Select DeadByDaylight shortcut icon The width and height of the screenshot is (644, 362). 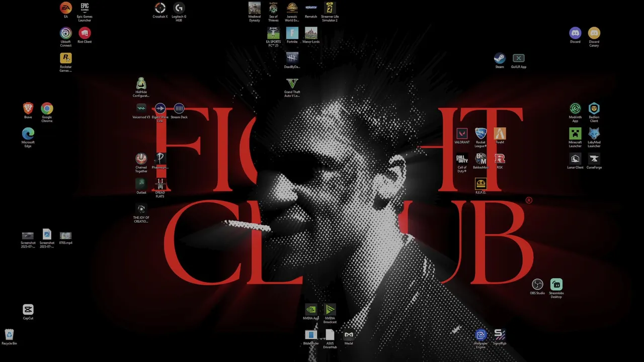pyautogui.click(x=292, y=58)
